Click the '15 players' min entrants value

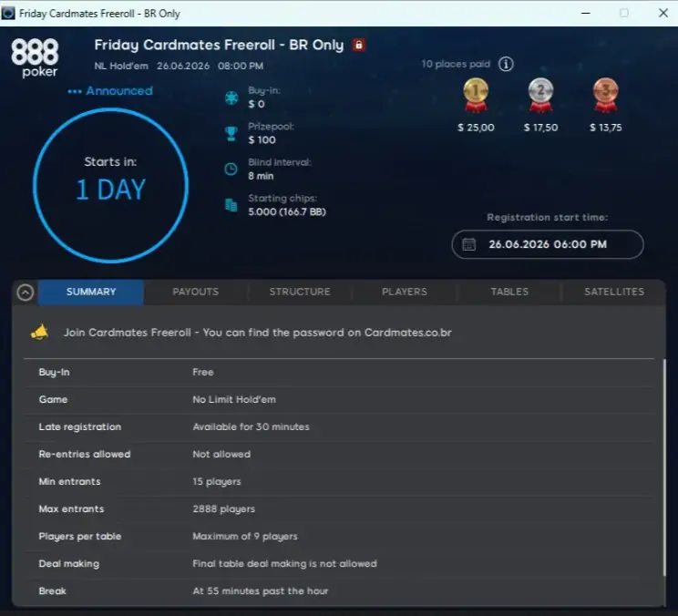pyautogui.click(x=217, y=481)
